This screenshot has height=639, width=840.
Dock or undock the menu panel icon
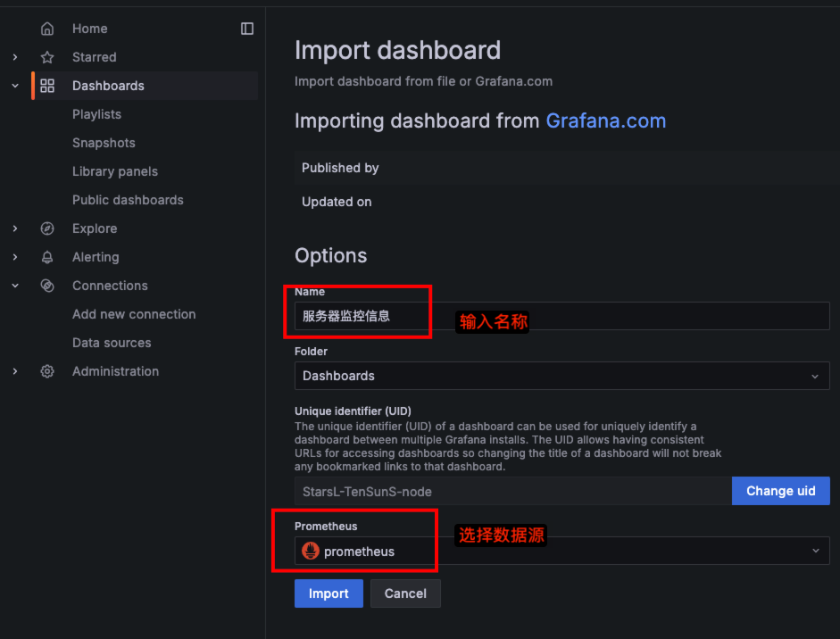tap(247, 29)
